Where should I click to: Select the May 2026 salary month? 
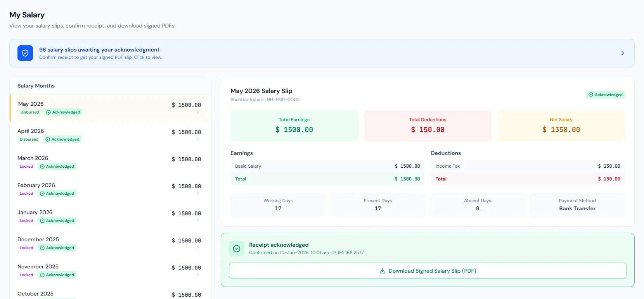coord(110,108)
